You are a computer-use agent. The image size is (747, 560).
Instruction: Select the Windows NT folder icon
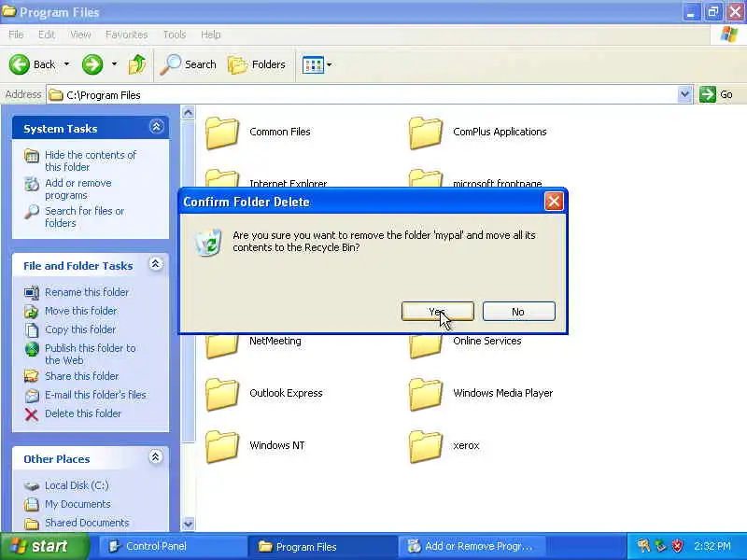[x=221, y=447]
